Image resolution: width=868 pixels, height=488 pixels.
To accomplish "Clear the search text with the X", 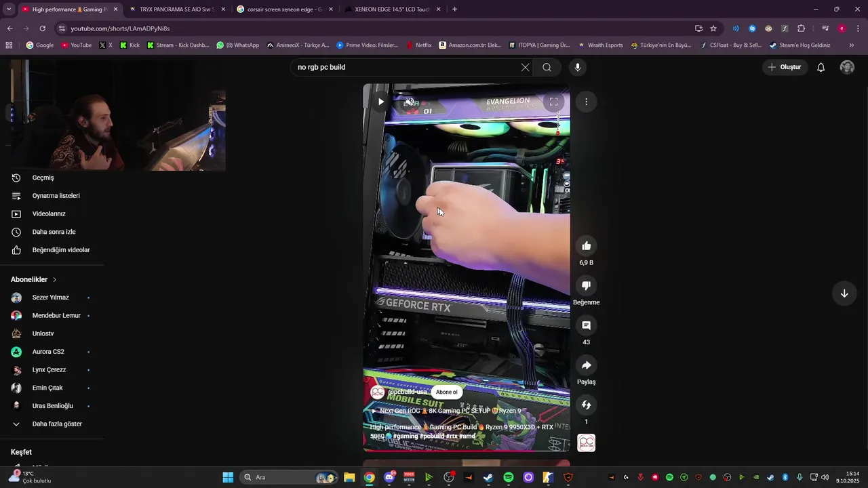I will (525, 67).
